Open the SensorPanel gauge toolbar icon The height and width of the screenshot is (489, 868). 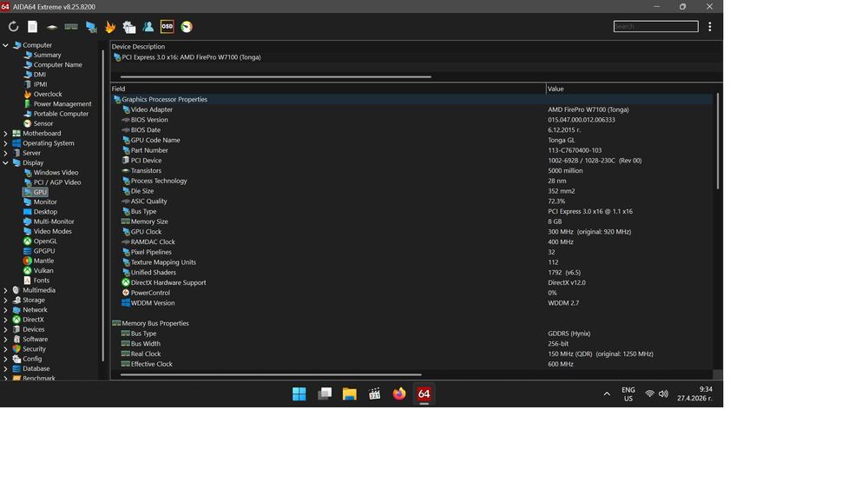pyautogui.click(x=187, y=27)
